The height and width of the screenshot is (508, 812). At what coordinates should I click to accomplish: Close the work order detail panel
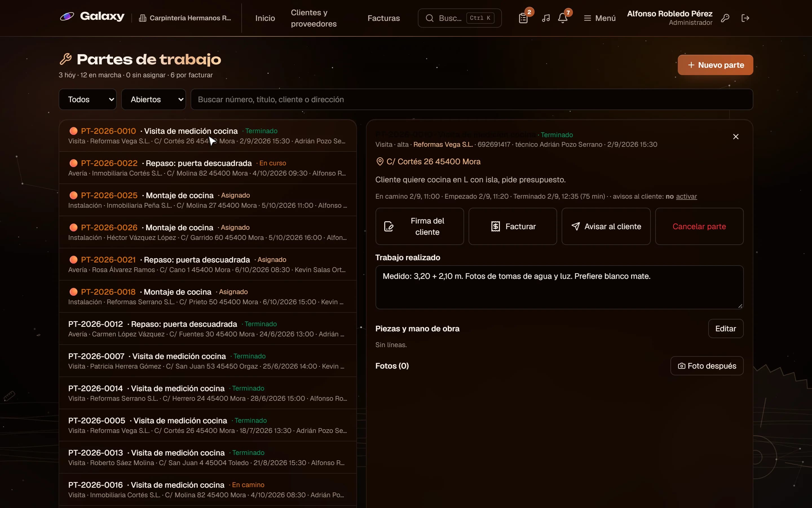point(736,136)
